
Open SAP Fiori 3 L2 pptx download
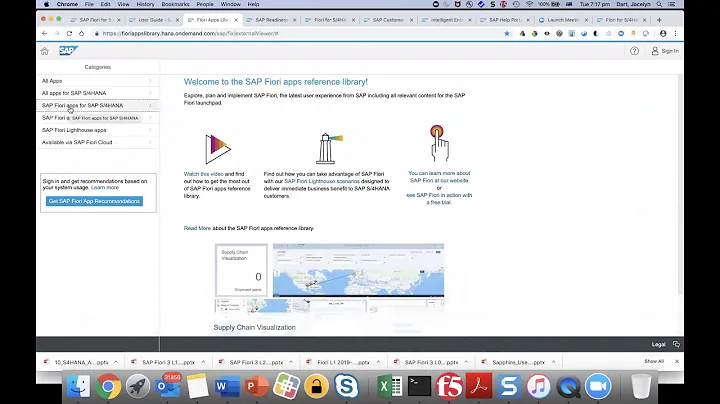256,362
